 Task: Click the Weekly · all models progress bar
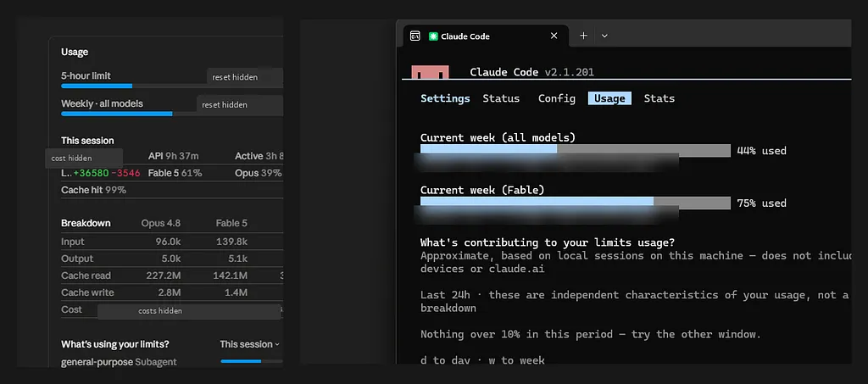[171, 114]
